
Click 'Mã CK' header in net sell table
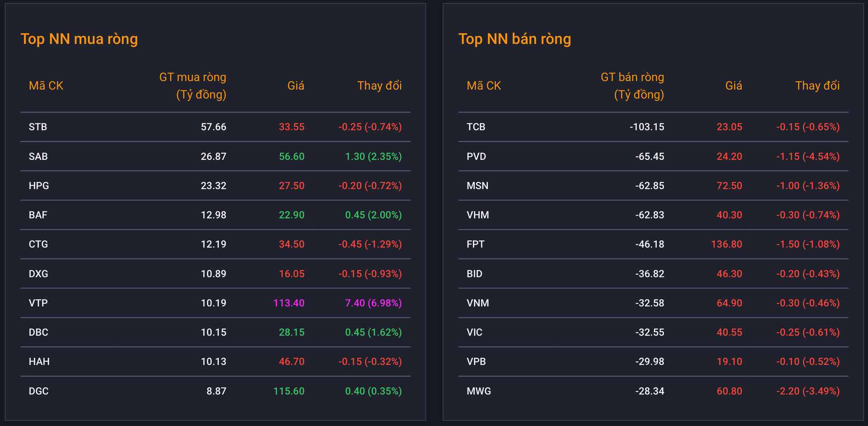pos(484,86)
